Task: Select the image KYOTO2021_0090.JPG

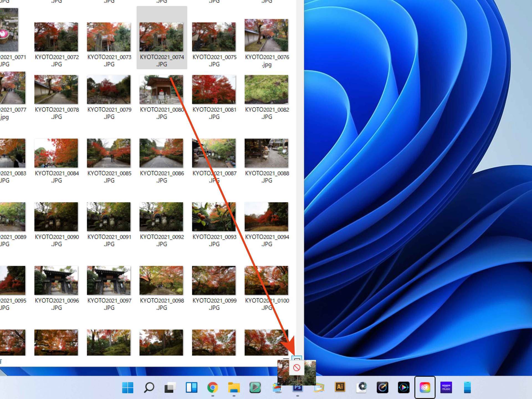Action: click(x=56, y=217)
